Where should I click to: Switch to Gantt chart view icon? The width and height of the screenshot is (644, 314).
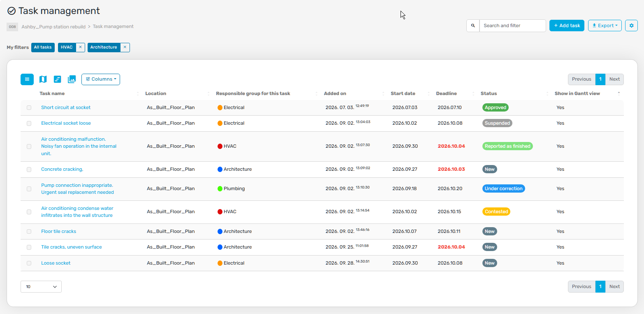[58, 79]
